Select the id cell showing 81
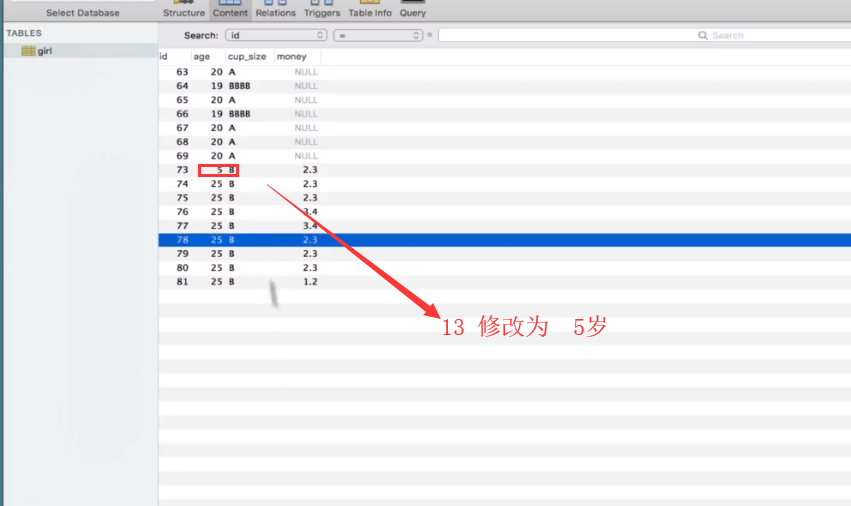851x506 pixels. coord(182,282)
